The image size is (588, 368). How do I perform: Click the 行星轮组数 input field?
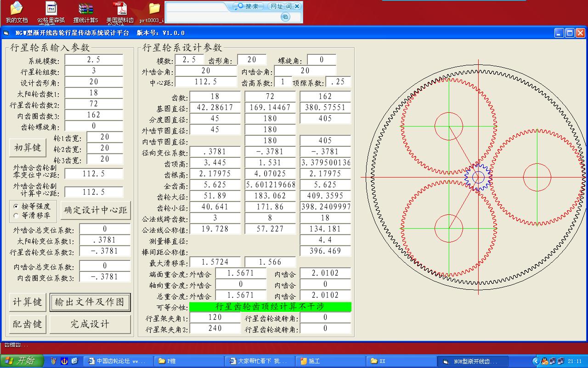pos(94,71)
